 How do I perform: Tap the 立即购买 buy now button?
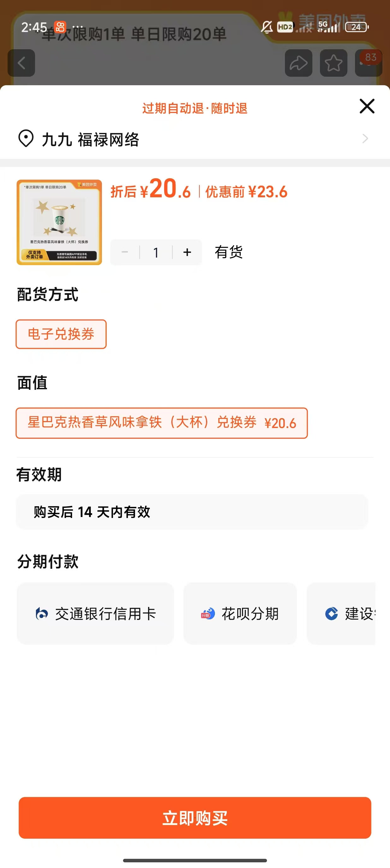pos(195,818)
